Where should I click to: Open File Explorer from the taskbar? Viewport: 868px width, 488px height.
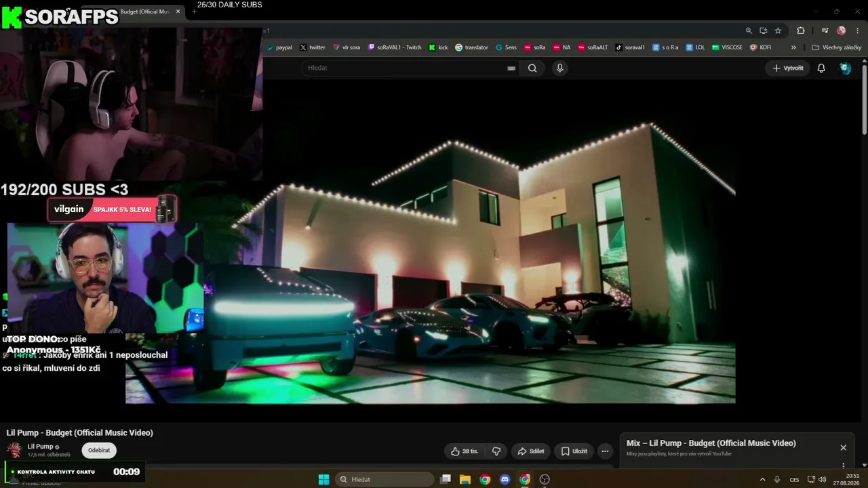[465, 479]
